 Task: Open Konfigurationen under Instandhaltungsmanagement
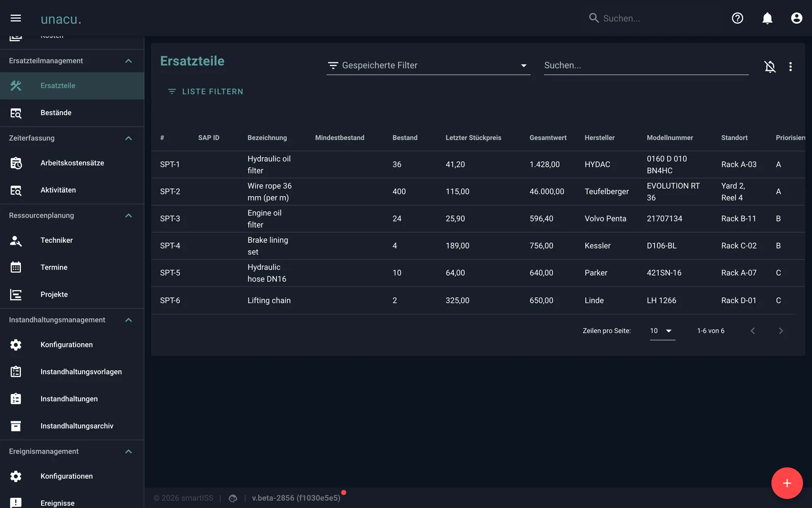click(x=72, y=345)
